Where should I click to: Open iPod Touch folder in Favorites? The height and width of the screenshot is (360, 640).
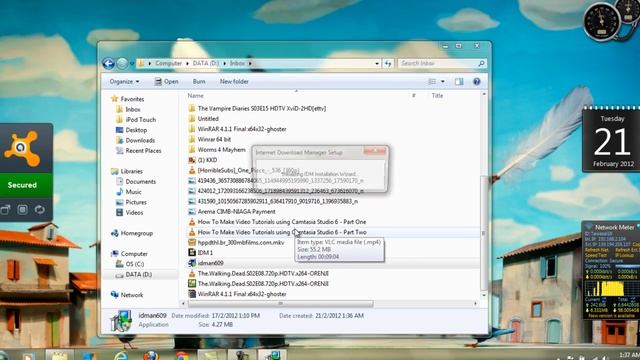(140, 120)
